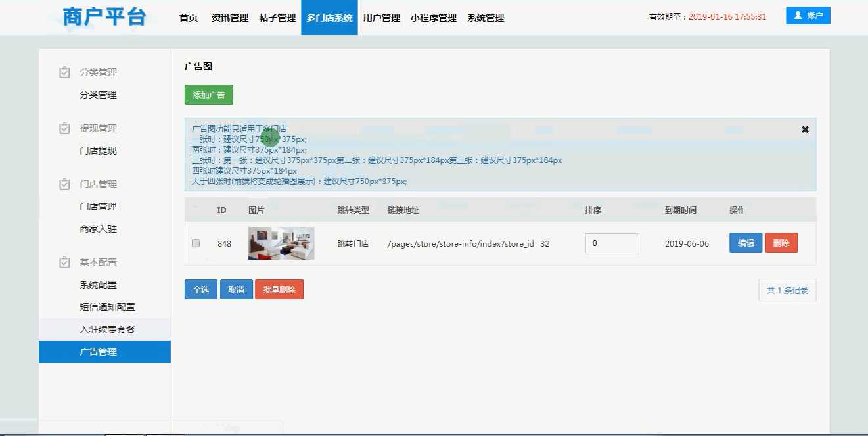The height and width of the screenshot is (436, 868).
Task: Click the 批量删除 button
Action: coord(279,289)
